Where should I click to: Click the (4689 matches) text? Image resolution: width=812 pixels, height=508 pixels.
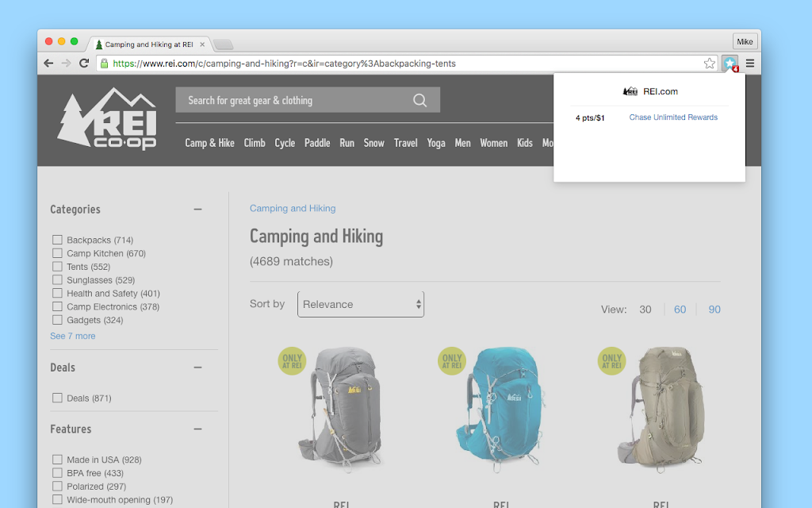(x=291, y=261)
